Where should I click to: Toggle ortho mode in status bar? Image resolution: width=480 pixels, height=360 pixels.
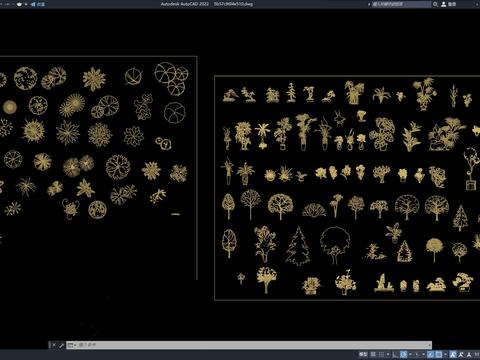(395, 354)
